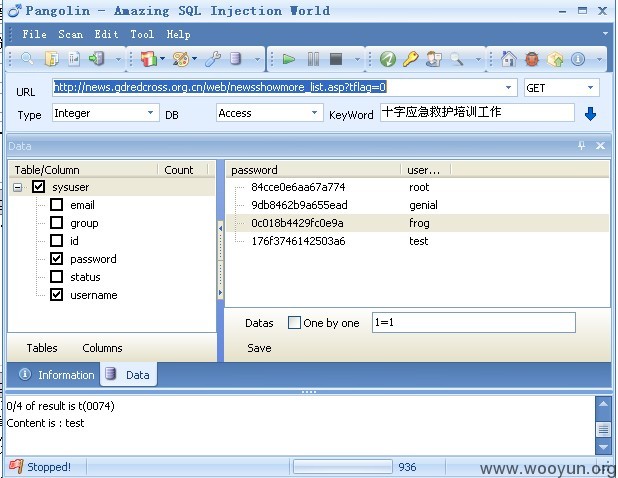Image resolution: width=618 pixels, height=478 pixels.
Task: Open the Help menu
Action: tap(178, 34)
